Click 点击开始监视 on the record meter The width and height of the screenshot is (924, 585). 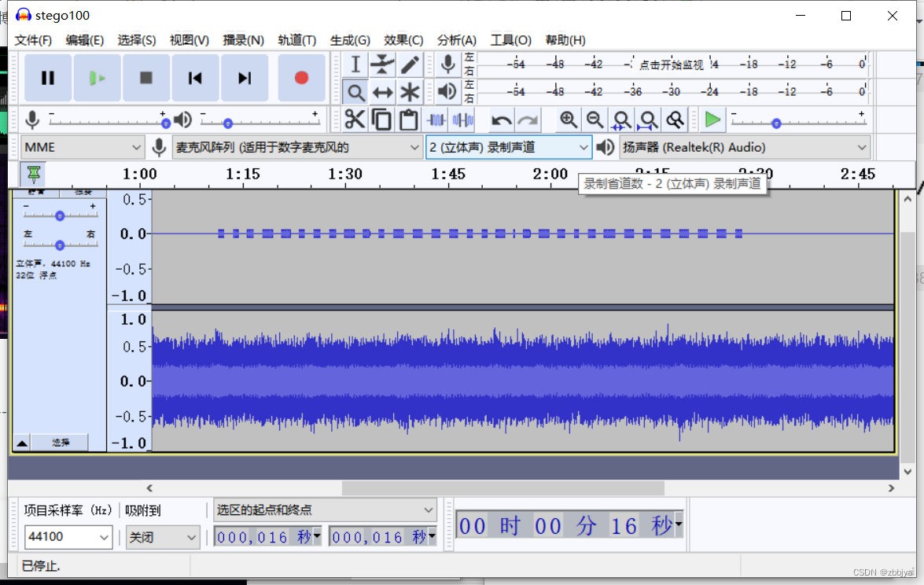pos(672,64)
